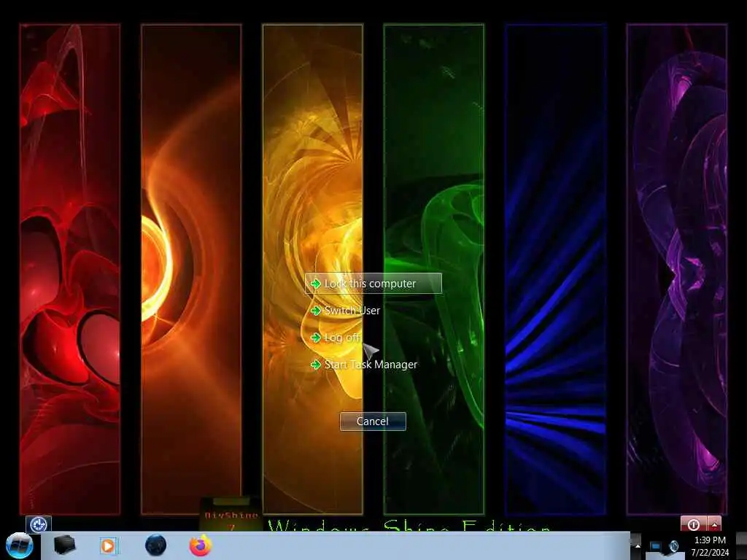Click the network tray icon
Screen dimensions: 747x560
657,546
